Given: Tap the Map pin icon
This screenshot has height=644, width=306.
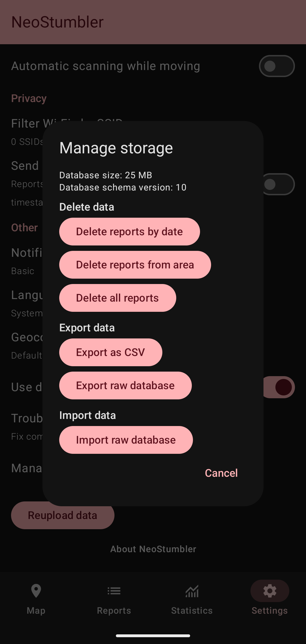Looking at the screenshot, I should click(x=36, y=591).
